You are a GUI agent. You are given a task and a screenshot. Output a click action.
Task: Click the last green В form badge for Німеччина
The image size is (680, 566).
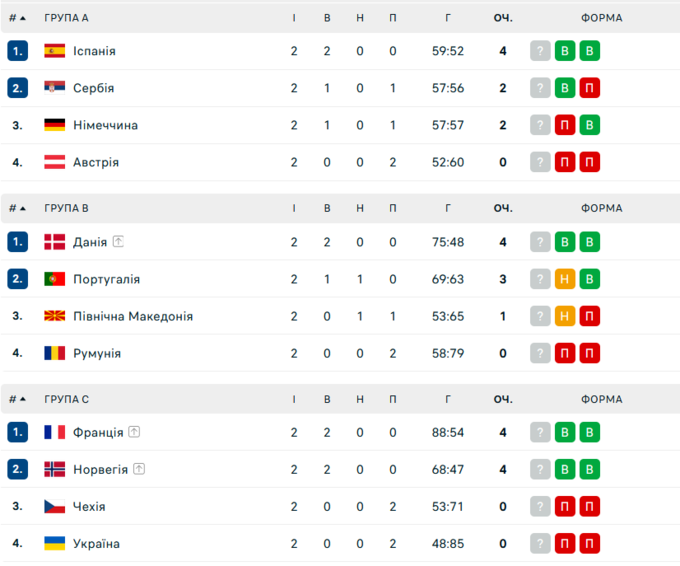tap(590, 125)
